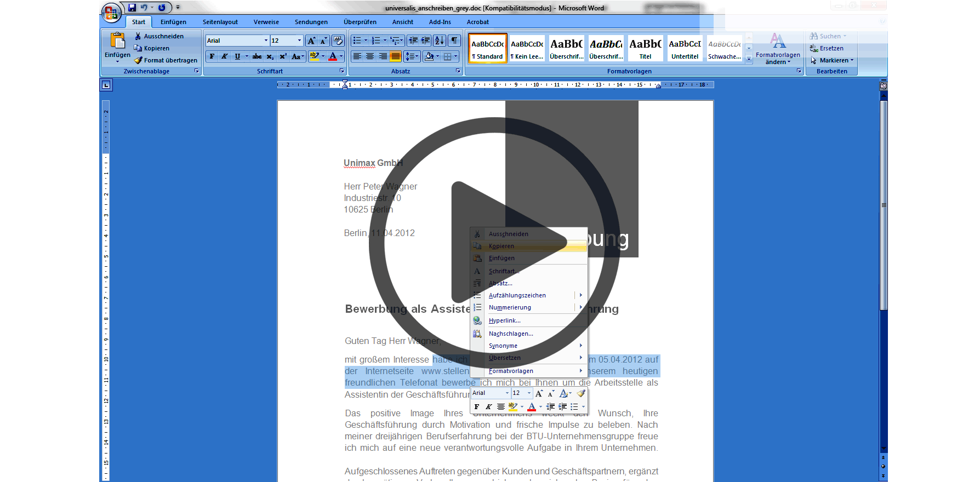The image size is (980, 482).
Task: Click the superscript x² icon
Action: click(283, 56)
